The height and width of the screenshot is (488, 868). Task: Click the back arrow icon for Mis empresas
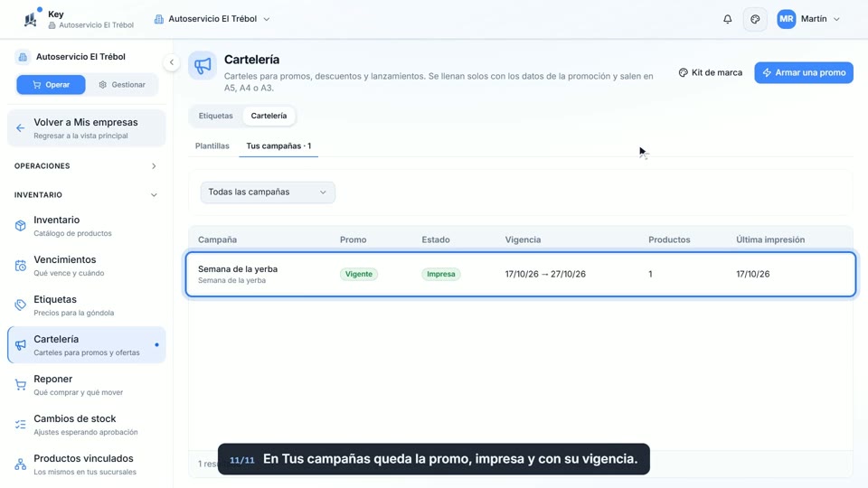click(21, 128)
